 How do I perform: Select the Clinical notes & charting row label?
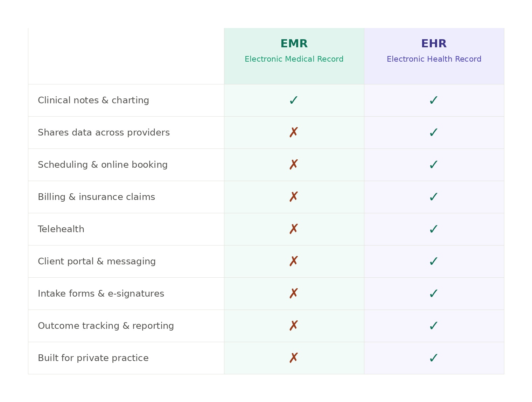tap(93, 100)
